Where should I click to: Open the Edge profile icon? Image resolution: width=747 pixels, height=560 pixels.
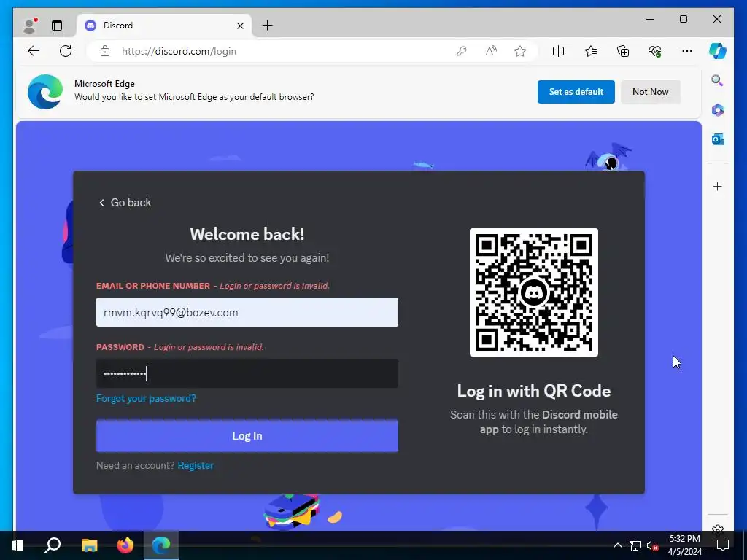pyautogui.click(x=30, y=26)
